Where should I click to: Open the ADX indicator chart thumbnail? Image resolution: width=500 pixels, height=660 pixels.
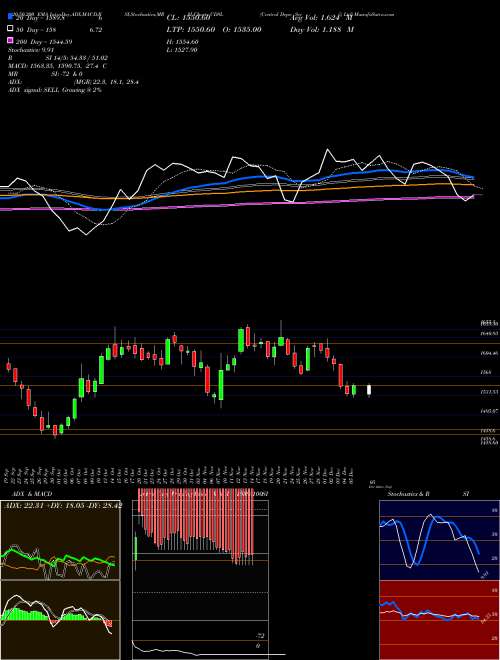tap(60, 540)
